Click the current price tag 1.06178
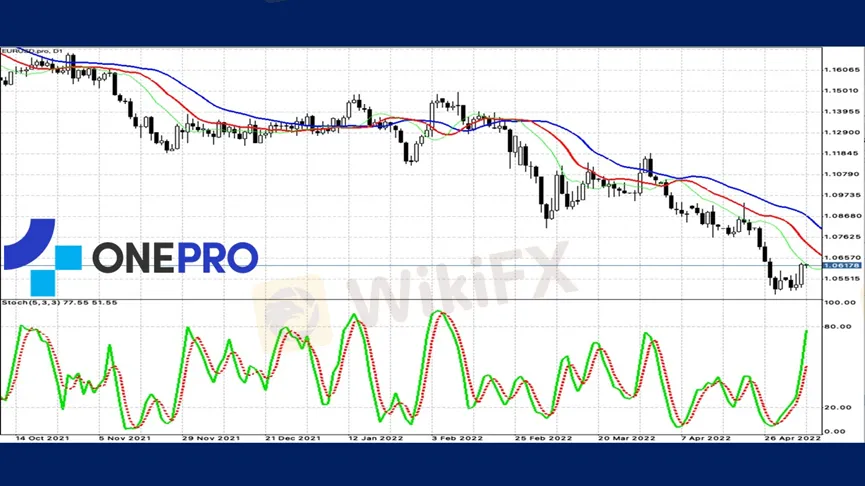Image resolution: width=865 pixels, height=486 pixels. coord(838,266)
